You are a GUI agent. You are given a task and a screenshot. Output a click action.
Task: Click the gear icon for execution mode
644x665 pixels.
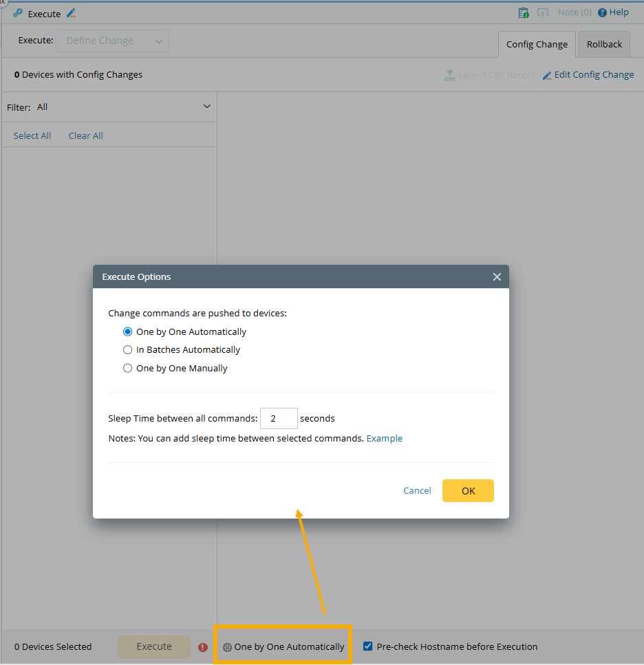[x=227, y=647]
